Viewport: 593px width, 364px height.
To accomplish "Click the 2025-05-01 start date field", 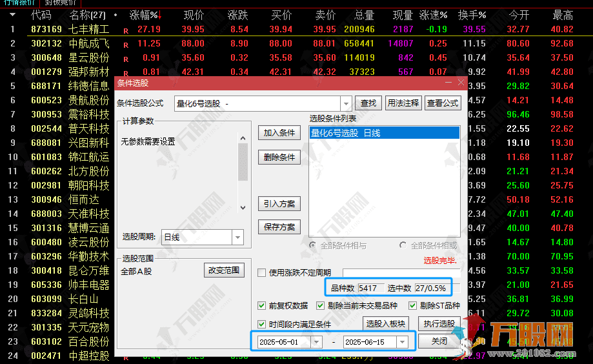I will click(x=285, y=342).
